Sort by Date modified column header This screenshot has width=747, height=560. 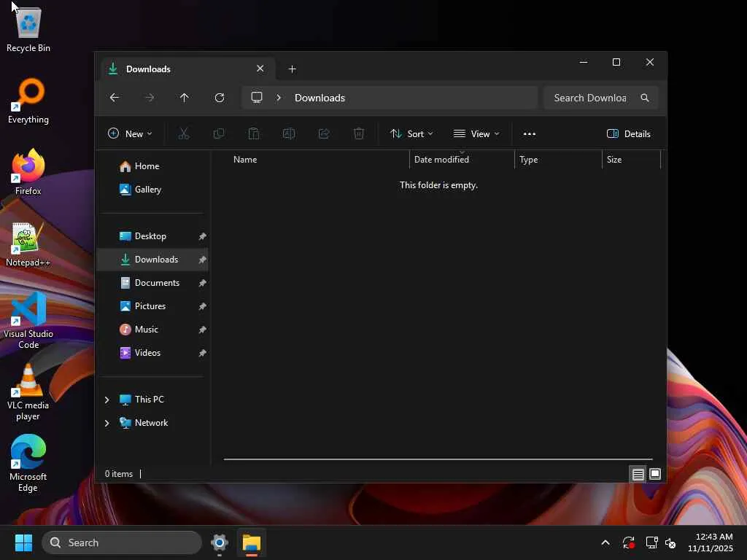[x=441, y=160]
